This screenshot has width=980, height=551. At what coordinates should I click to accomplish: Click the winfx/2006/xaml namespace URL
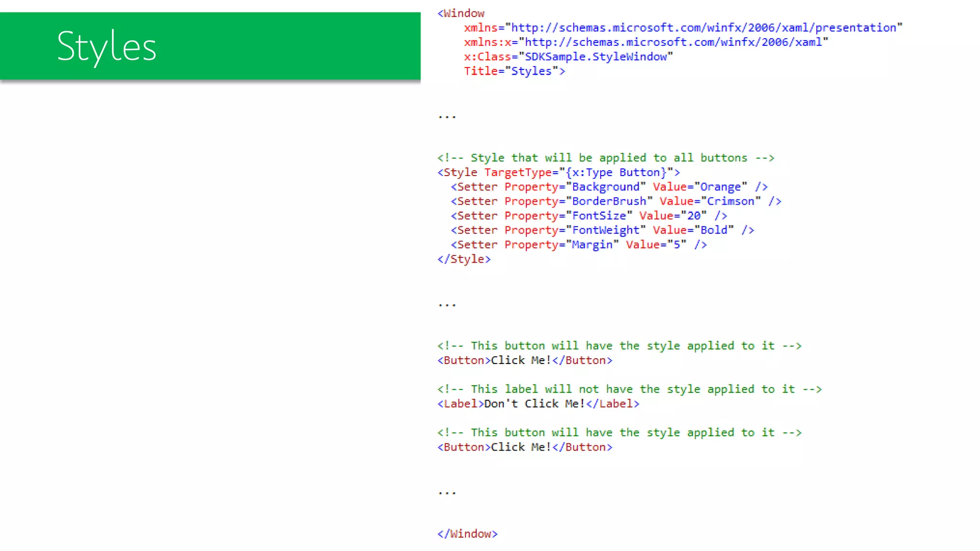pos(673,42)
